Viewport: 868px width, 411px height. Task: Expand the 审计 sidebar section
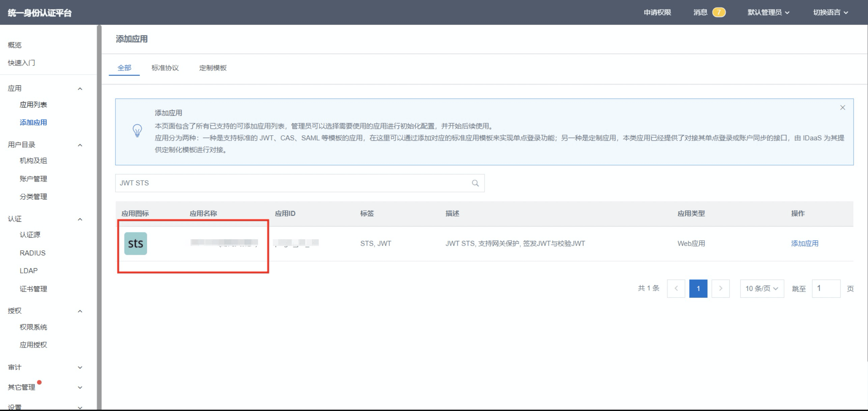pyautogui.click(x=80, y=367)
